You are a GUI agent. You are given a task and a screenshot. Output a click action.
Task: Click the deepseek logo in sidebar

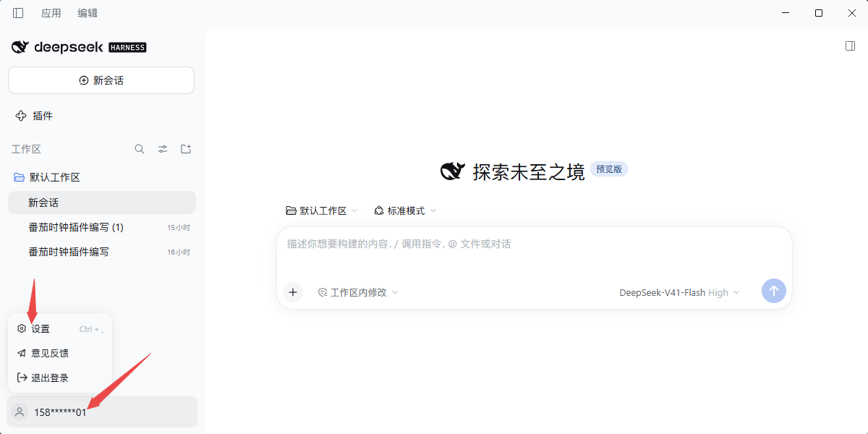[x=79, y=47]
